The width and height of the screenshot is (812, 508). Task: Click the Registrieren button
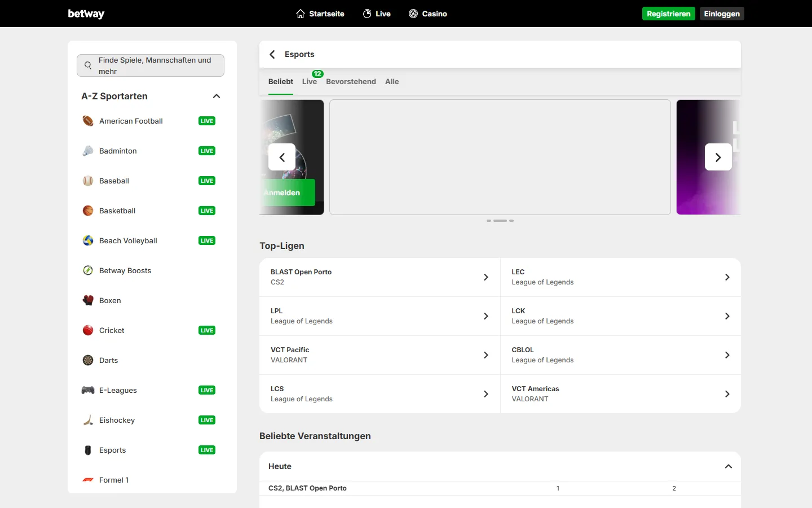point(669,14)
